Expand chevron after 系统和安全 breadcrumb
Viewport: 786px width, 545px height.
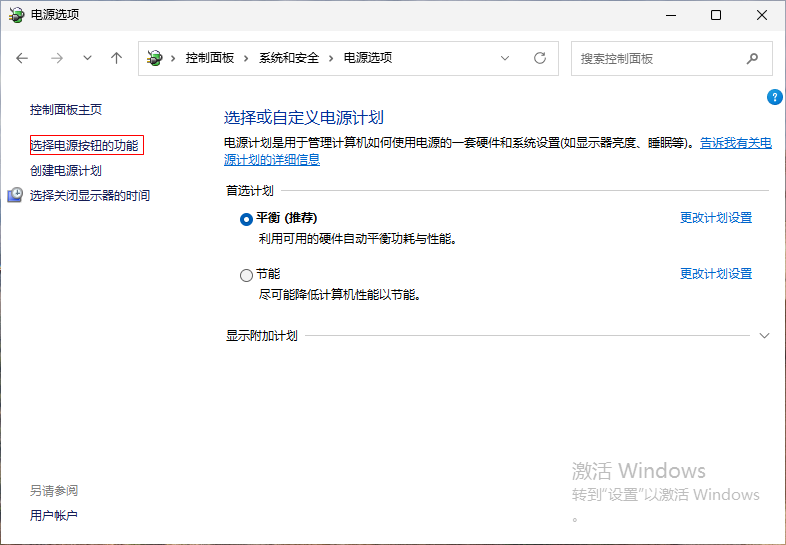331,59
